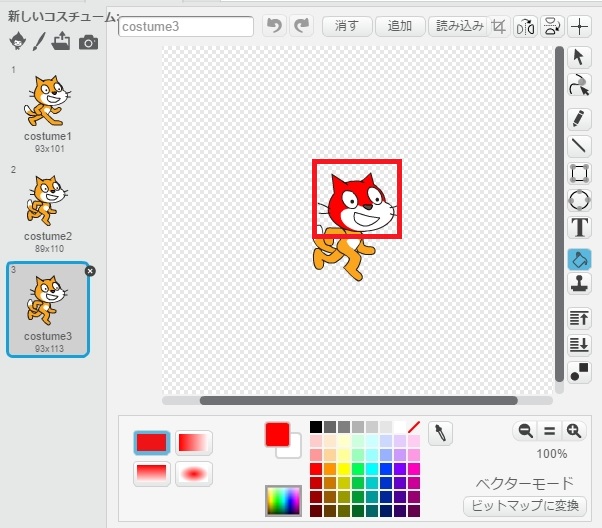Select the Reshape tool

[x=579, y=85]
